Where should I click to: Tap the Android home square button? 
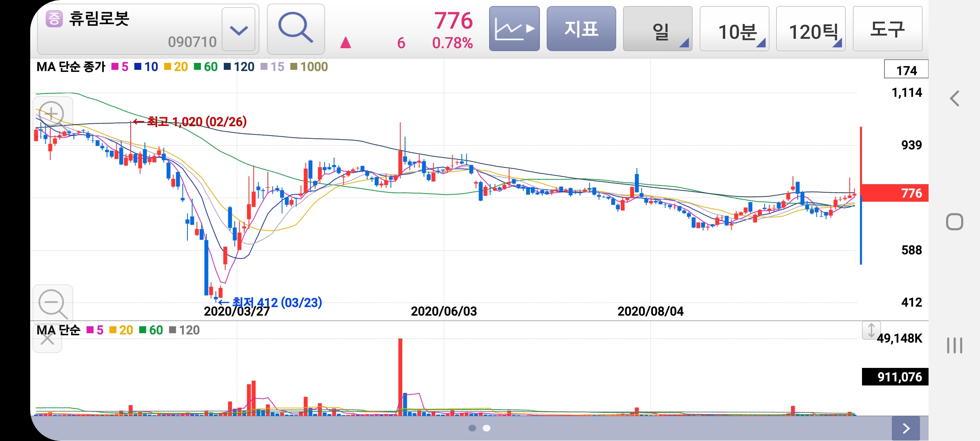(954, 222)
